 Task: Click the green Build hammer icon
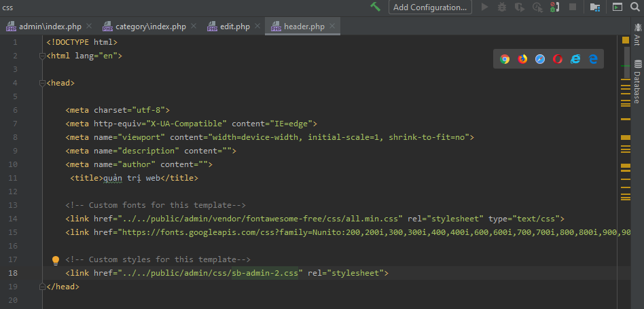(x=376, y=7)
